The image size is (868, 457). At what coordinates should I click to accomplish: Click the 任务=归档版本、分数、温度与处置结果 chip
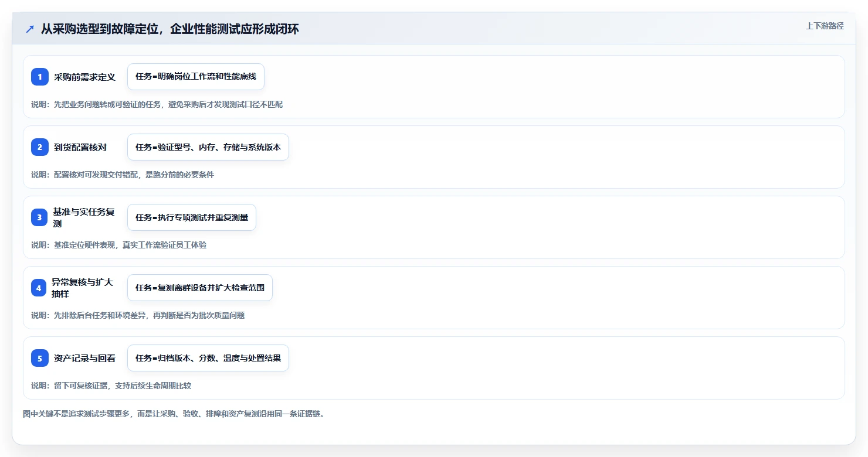[x=208, y=358]
